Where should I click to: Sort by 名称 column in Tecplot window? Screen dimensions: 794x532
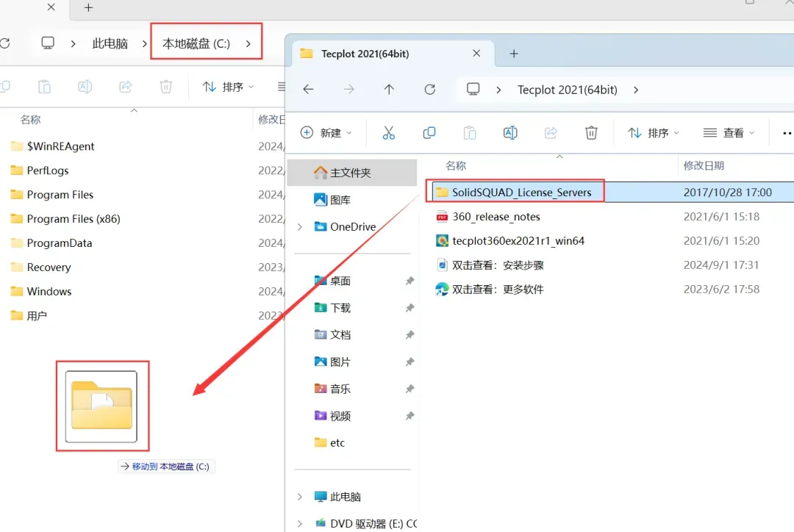(456, 166)
